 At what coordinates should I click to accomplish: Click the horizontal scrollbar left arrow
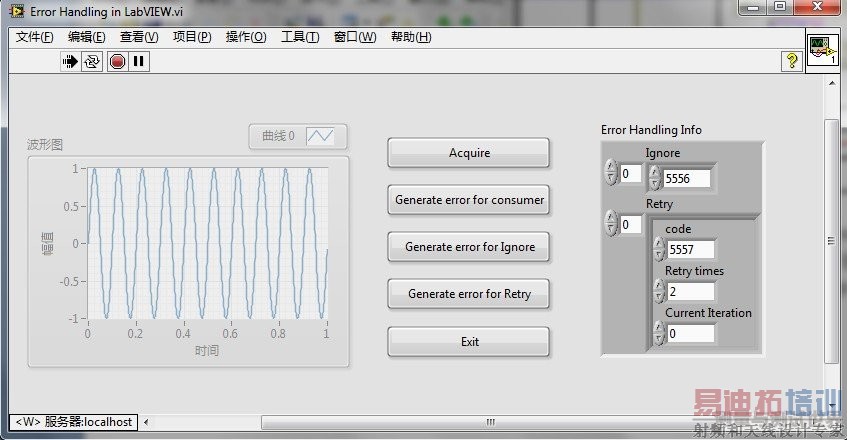point(146,422)
